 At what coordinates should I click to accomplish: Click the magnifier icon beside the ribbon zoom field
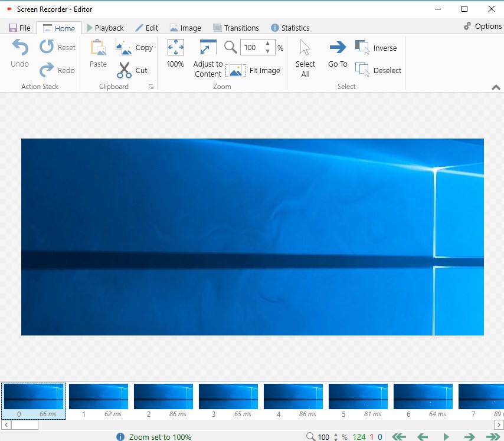pyautogui.click(x=231, y=47)
